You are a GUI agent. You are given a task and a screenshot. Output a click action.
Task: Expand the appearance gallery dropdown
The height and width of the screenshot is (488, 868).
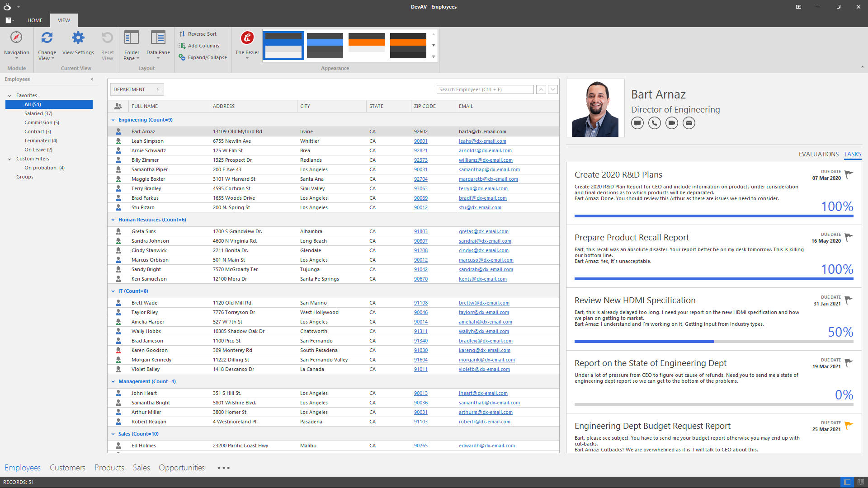[434, 57]
